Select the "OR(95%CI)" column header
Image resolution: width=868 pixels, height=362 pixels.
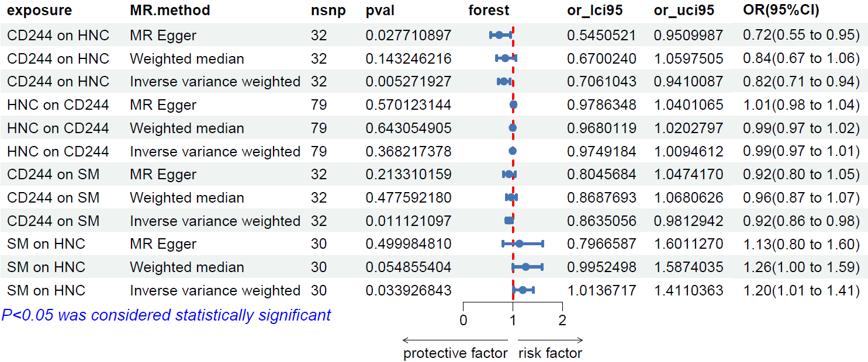point(781,11)
